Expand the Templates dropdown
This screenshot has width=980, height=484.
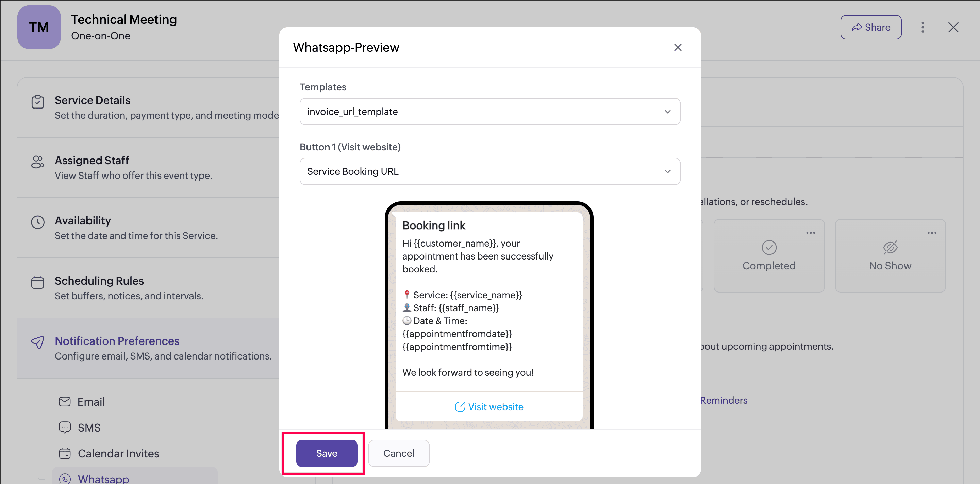[489, 112]
